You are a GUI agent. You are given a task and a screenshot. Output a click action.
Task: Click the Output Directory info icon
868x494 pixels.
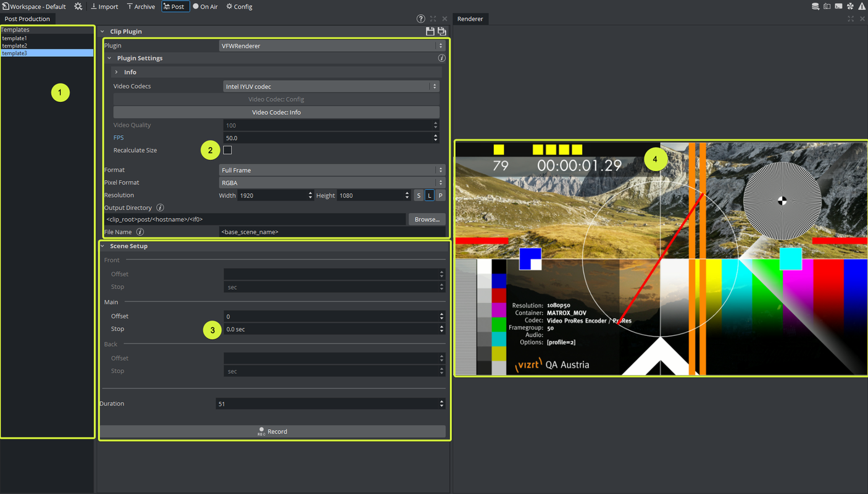160,208
